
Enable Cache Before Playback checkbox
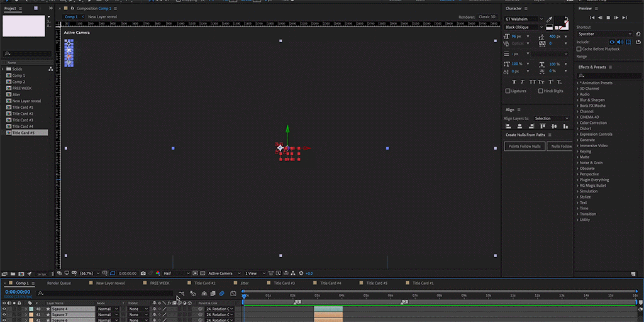tap(579, 49)
